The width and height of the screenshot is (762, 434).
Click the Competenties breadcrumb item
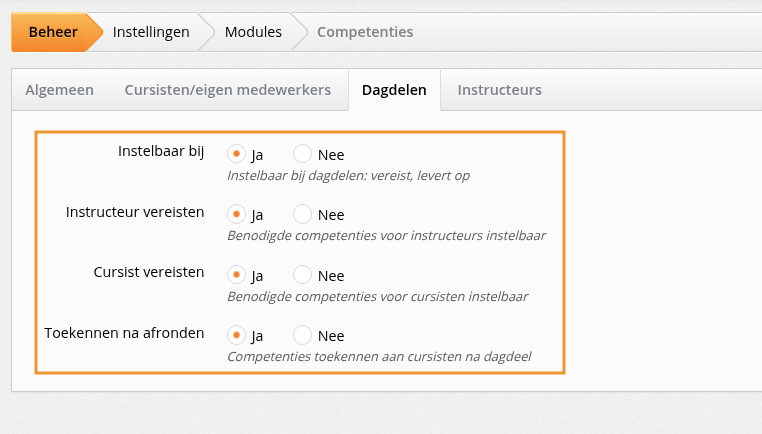point(365,32)
